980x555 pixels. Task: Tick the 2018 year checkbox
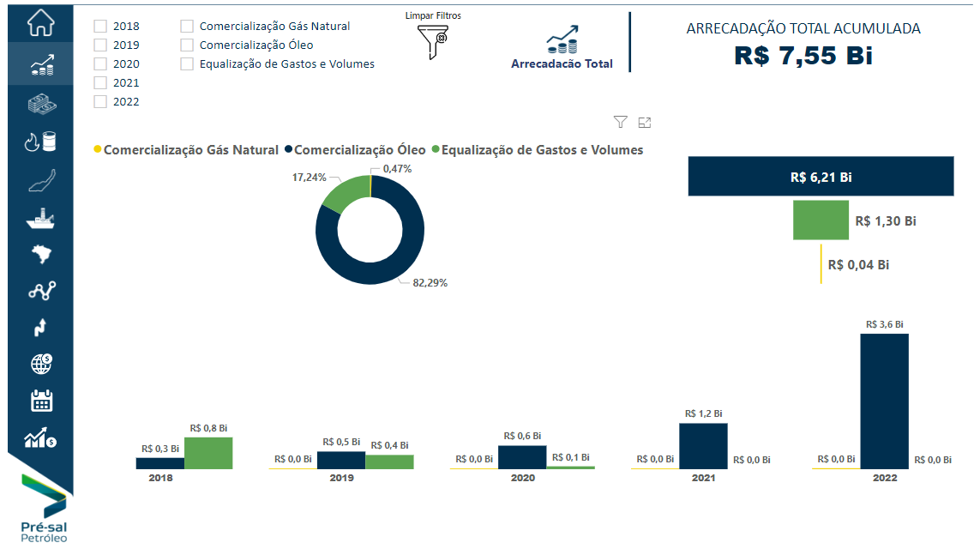tap(100, 27)
